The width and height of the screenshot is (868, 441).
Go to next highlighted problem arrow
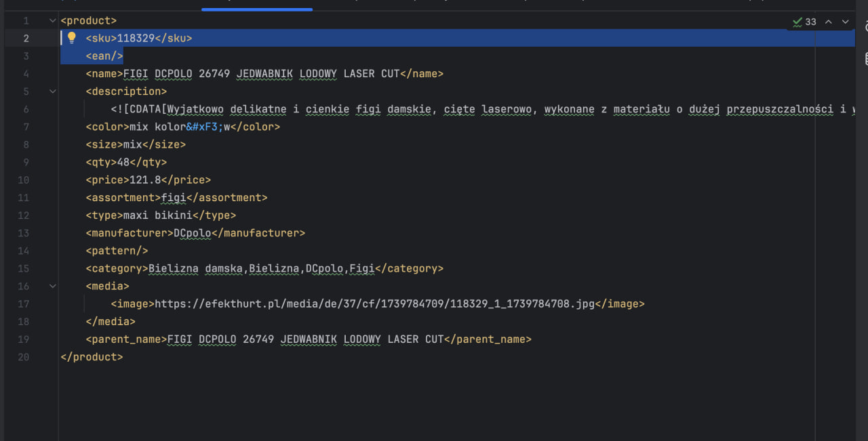pyautogui.click(x=845, y=22)
